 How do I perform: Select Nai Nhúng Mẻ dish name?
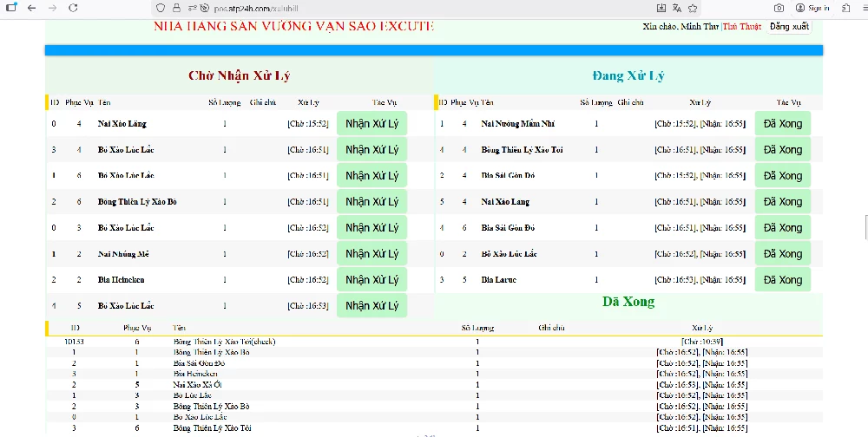coord(123,254)
